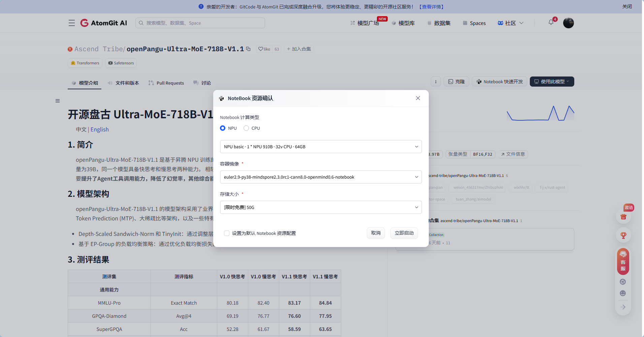Viewport: 644px width, 337px height.
Task: Open the tuan_zhang/aimodel space tag
Action: coord(473,199)
